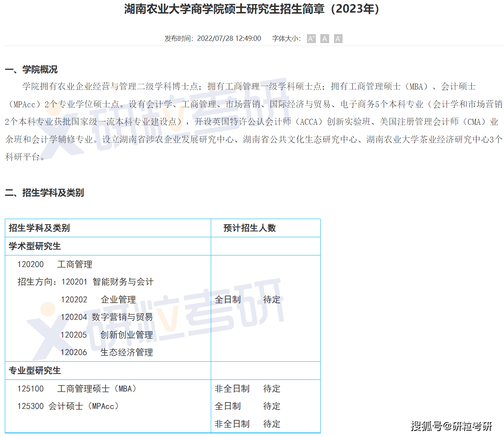Click '120202 企业管理' direction
504x437 pixels.
(x=98, y=300)
